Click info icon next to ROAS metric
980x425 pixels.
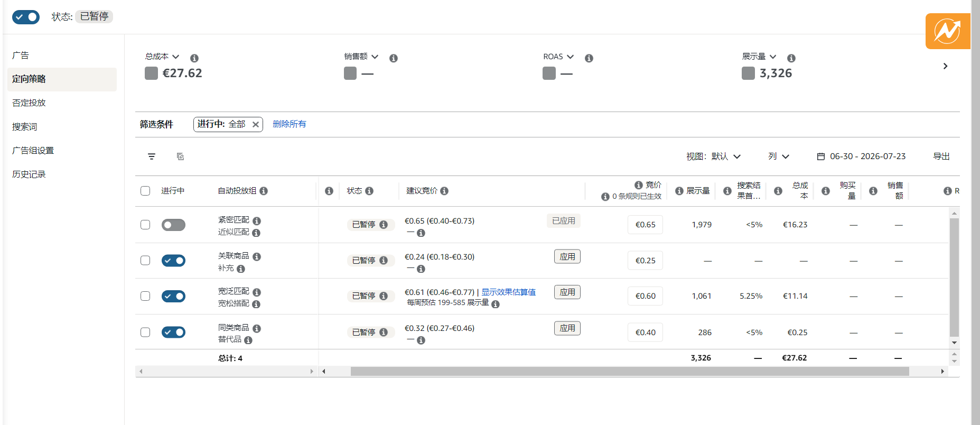tap(589, 58)
